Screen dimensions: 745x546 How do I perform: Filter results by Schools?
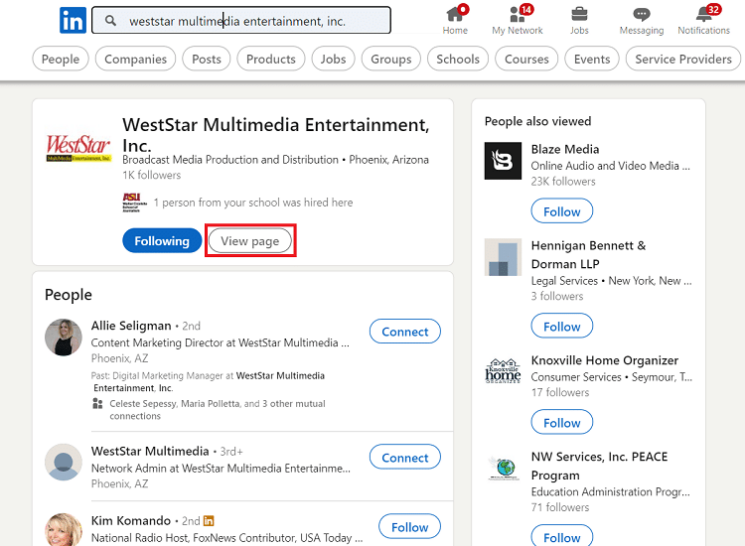[458, 59]
